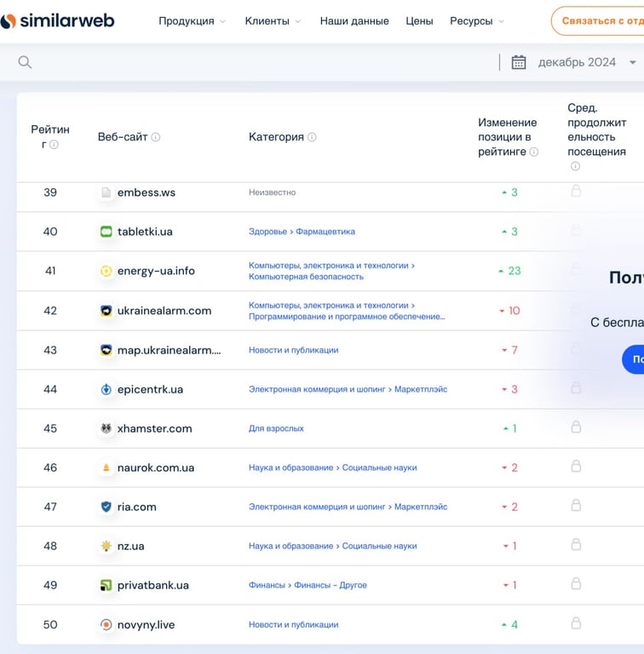Click the search magnifier icon
Screen dimensions: 644x654
pyautogui.click(x=25, y=62)
